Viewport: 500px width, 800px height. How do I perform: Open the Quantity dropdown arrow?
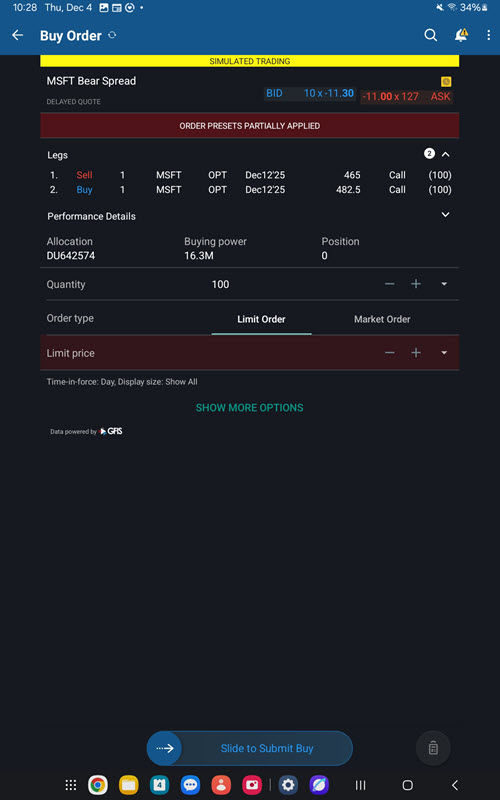[444, 284]
